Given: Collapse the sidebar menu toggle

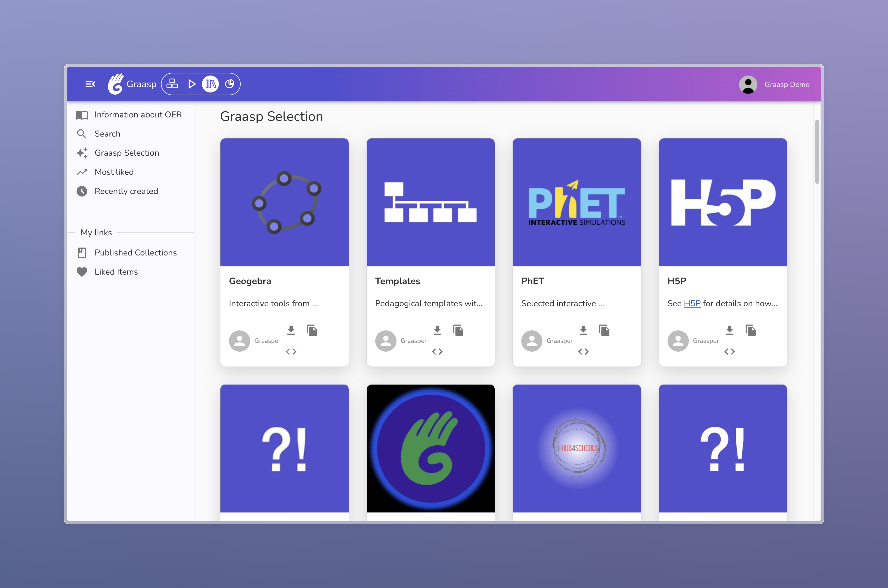Looking at the screenshot, I should 90,84.
